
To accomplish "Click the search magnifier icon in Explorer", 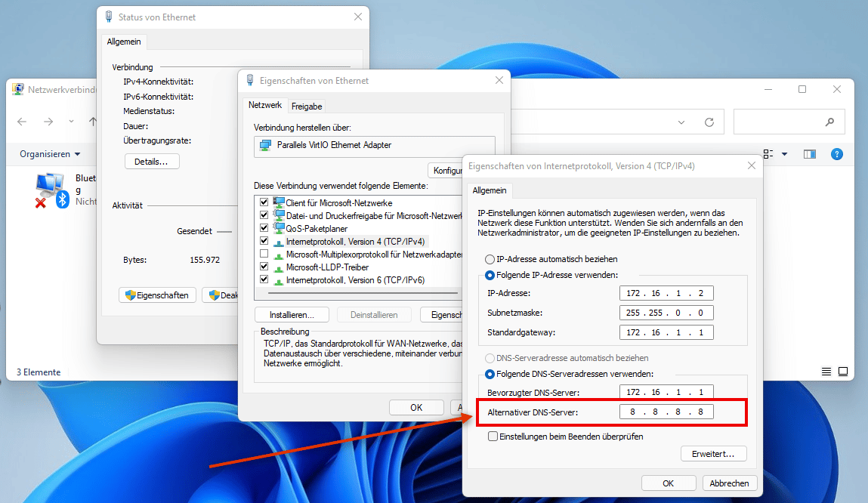I will (830, 122).
